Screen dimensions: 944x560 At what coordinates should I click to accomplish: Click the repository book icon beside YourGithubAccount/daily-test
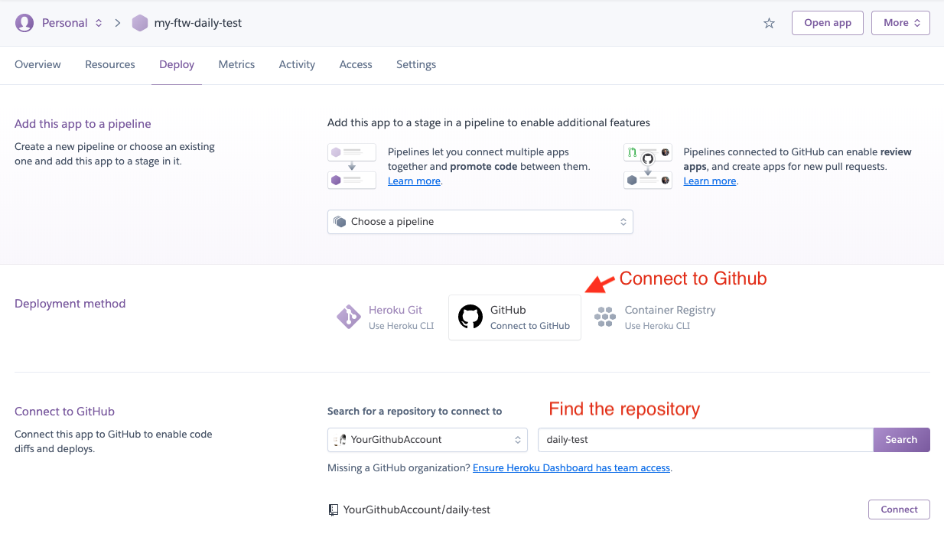point(334,510)
